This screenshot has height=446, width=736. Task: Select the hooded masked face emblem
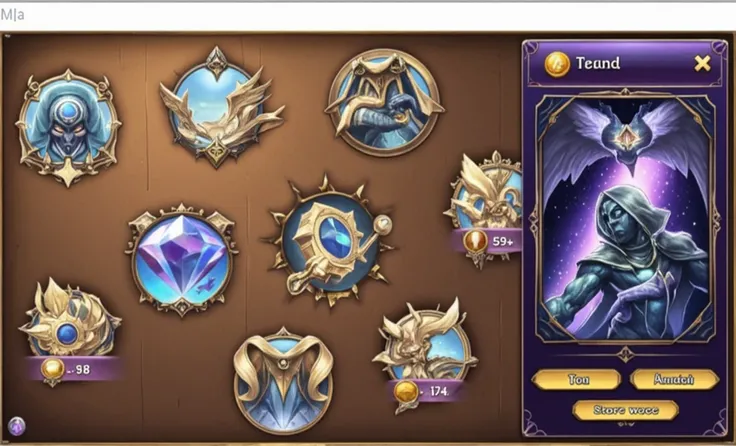pos(69,127)
